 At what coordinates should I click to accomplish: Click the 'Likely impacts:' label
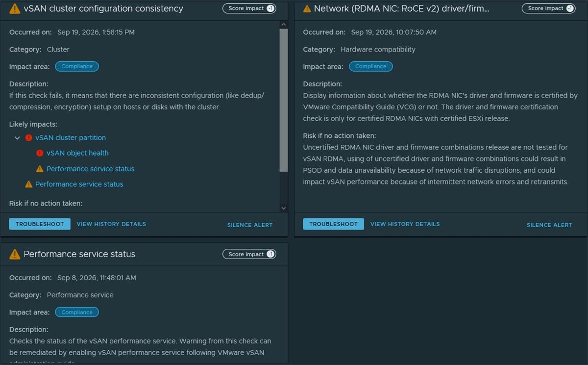click(x=33, y=125)
